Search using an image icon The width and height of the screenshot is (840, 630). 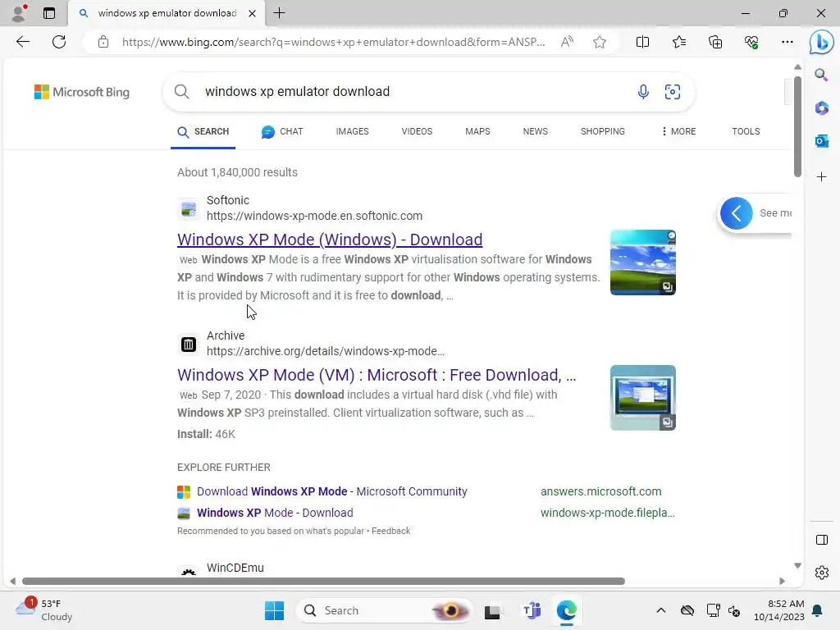tap(673, 92)
